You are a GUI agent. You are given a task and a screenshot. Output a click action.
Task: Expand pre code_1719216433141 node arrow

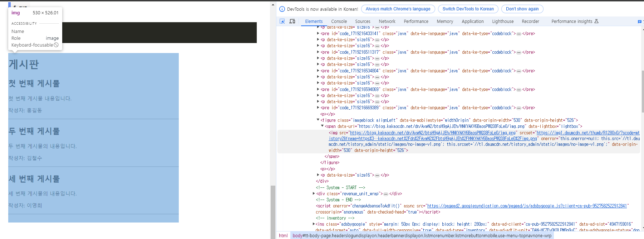coord(318,33)
